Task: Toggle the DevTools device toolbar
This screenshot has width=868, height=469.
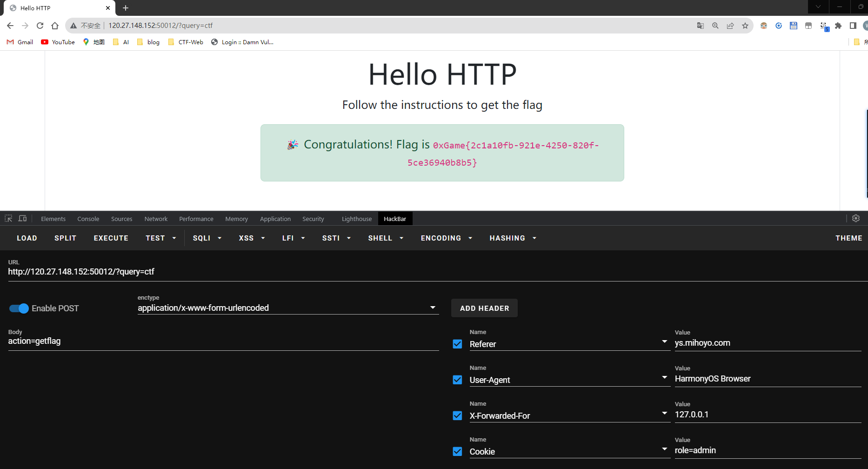Action: pos(22,218)
